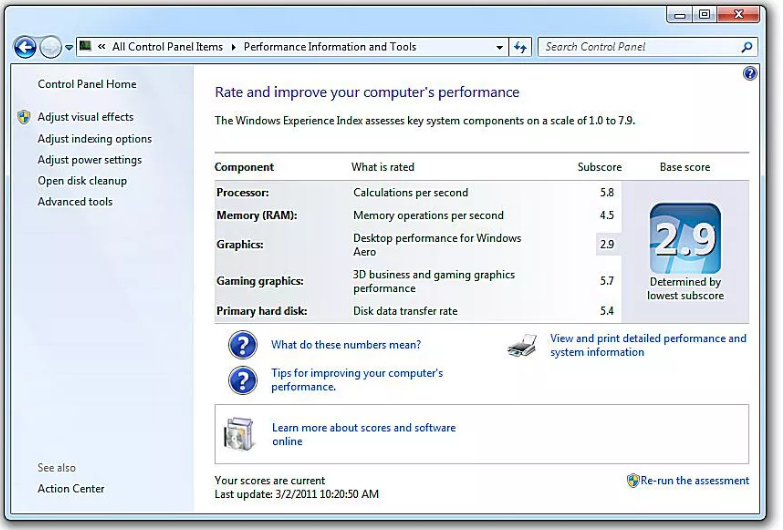
Task: Click the double chevron in address bar
Action: (101, 46)
